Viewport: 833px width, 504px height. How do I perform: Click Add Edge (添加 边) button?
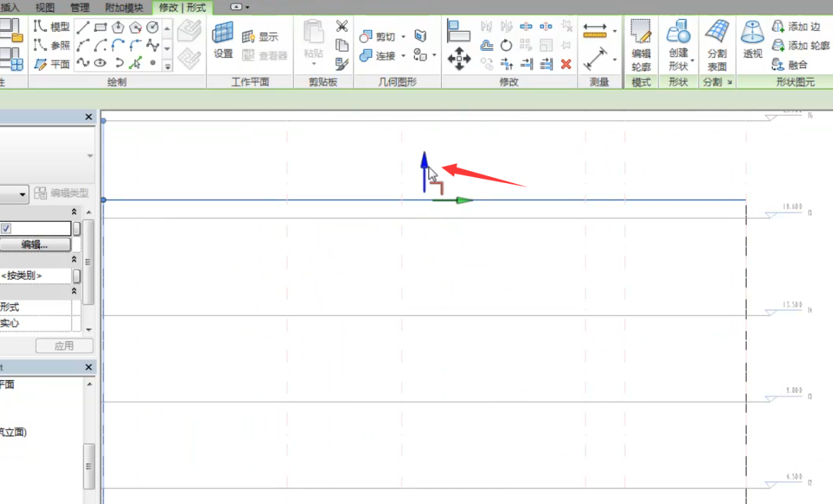tap(796, 27)
